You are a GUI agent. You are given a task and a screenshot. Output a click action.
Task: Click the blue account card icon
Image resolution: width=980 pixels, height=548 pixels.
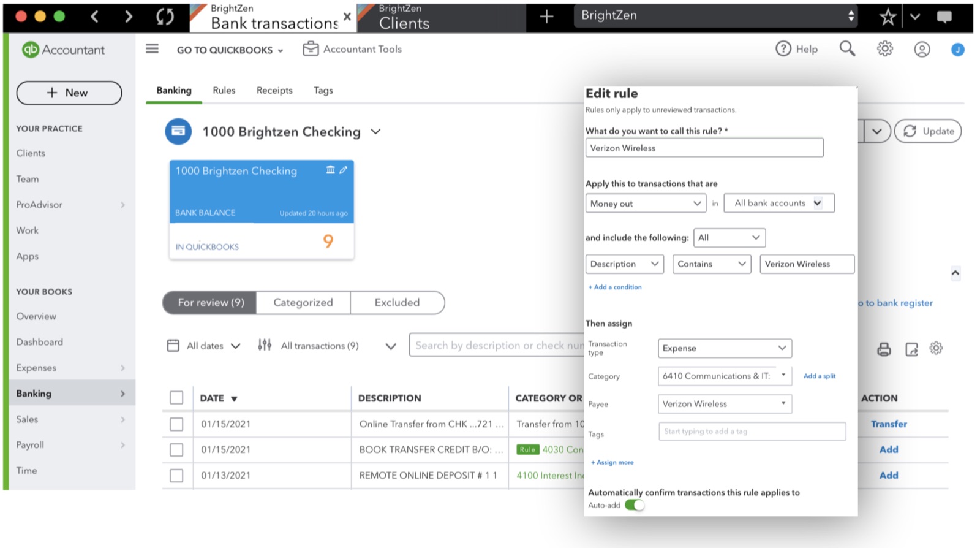pyautogui.click(x=178, y=131)
